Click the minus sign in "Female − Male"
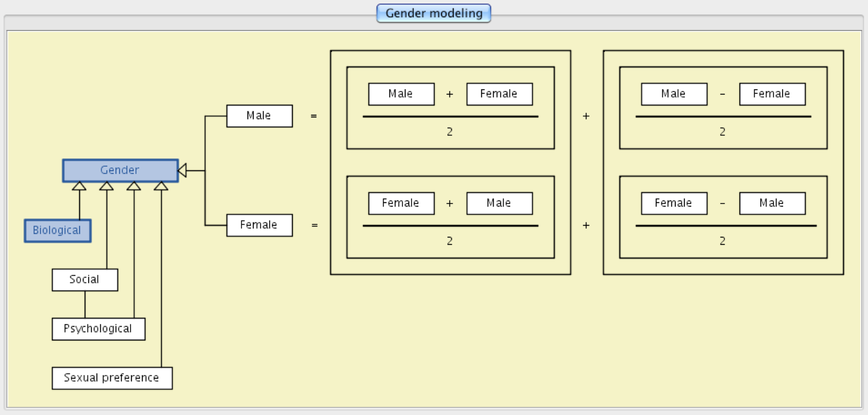The image size is (868, 415). pyautogui.click(x=722, y=204)
